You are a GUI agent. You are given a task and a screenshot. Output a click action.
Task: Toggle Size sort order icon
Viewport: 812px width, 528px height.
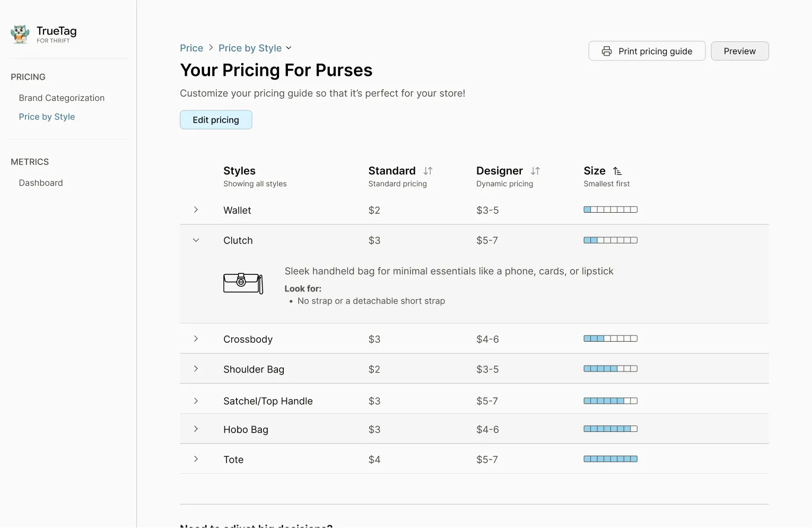617,171
